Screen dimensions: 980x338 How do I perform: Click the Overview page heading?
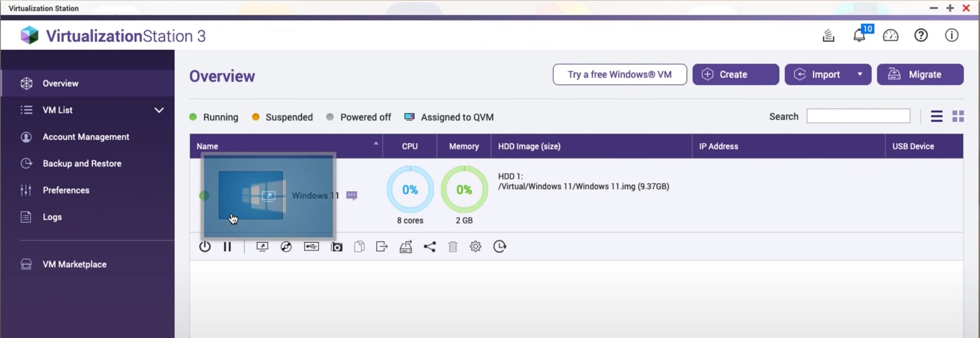[222, 76]
